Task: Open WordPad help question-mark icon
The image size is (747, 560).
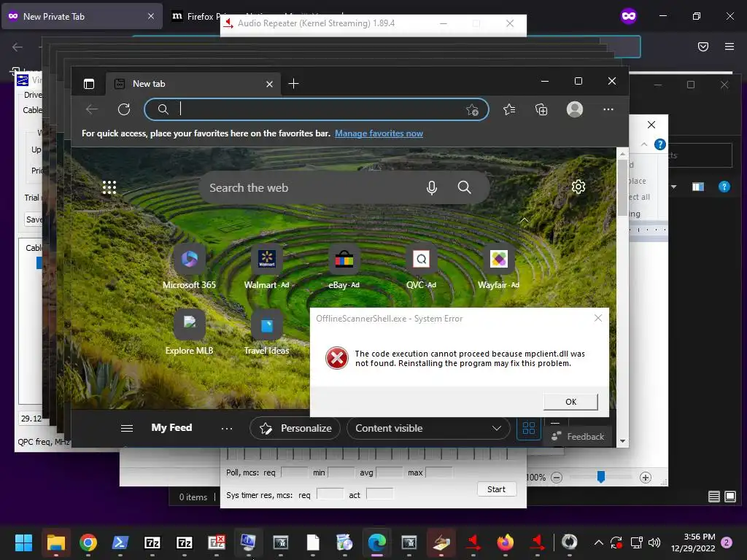Action: point(659,144)
